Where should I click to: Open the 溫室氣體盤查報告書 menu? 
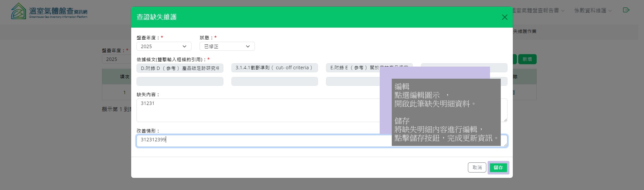(538, 11)
